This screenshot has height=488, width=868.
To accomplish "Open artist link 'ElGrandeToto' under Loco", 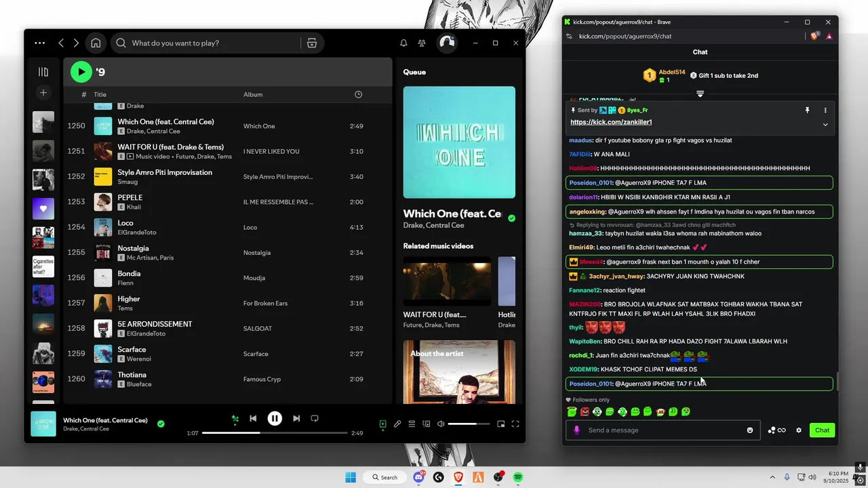I will pos(137,232).
